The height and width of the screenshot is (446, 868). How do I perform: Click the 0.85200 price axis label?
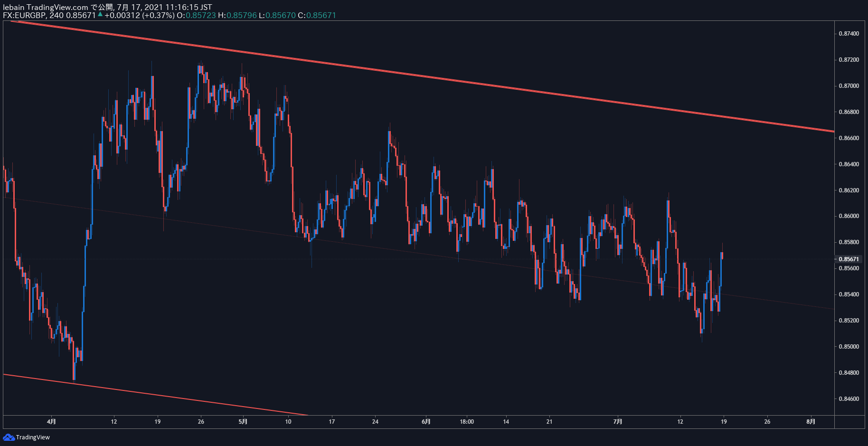click(x=849, y=321)
